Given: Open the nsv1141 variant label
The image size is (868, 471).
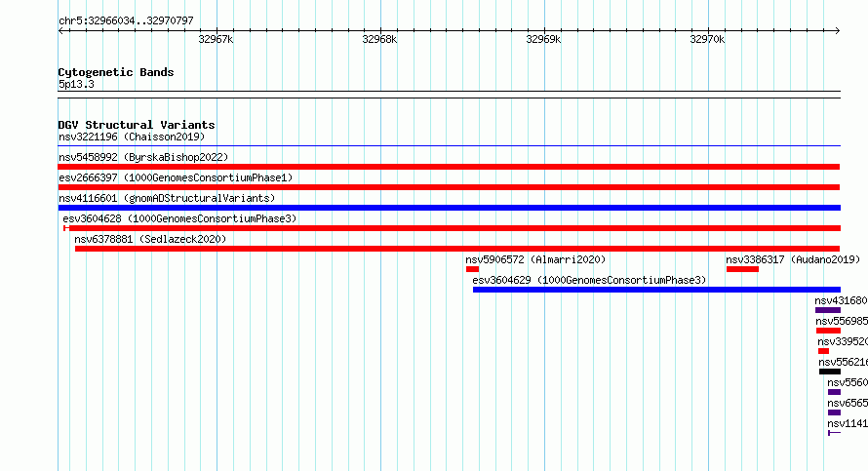Looking at the screenshot, I should 848,423.
